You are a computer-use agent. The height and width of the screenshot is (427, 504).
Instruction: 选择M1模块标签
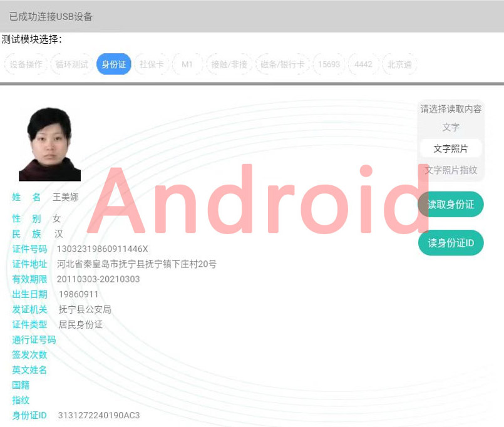point(186,64)
